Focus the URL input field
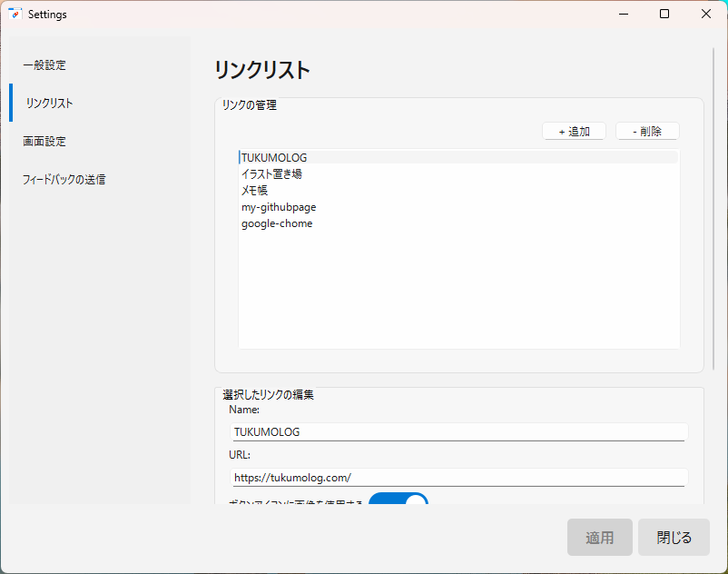Viewport: 728px width, 574px height. (458, 478)
